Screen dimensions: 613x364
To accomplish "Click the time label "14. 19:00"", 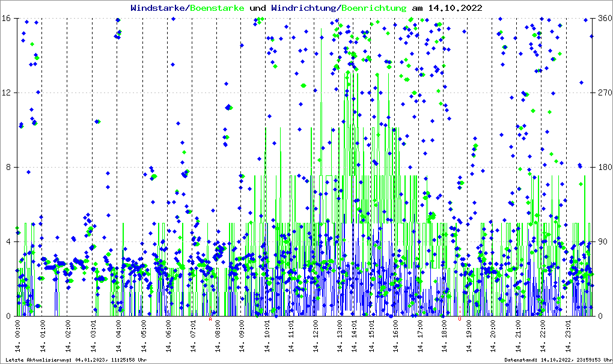I will point(468,336).
